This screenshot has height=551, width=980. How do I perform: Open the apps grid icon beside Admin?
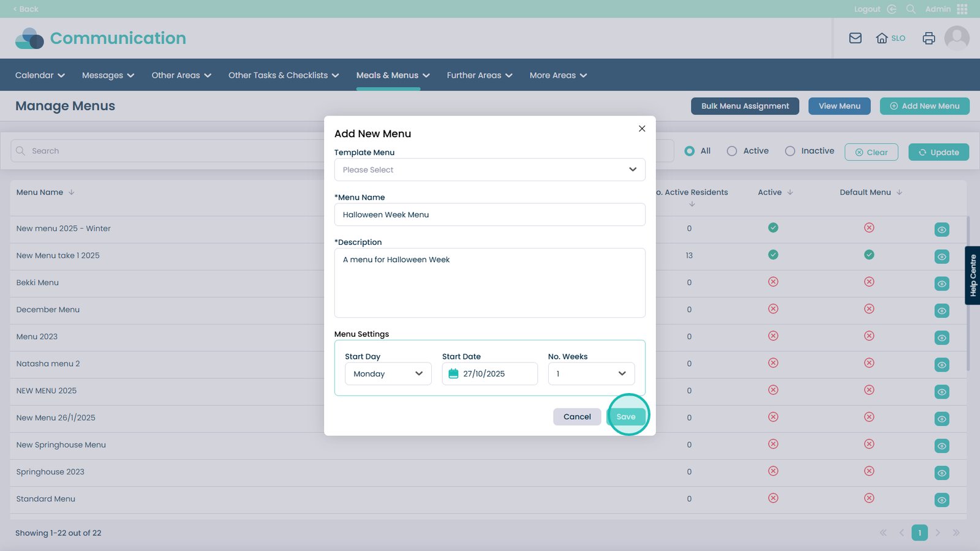[x=962, y=9]
